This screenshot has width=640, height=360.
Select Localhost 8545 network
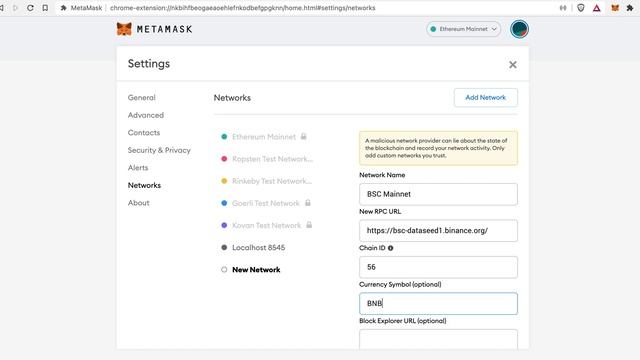click(x=258, y=248)
